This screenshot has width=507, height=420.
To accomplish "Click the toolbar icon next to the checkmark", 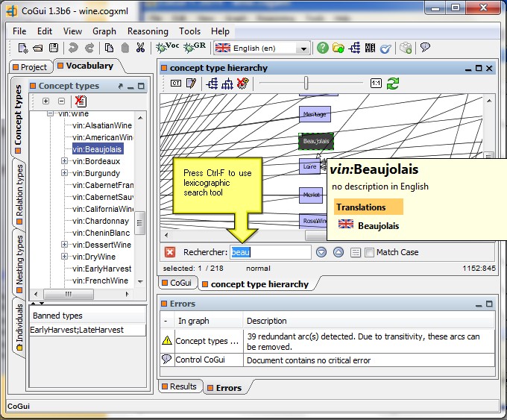I will [x=370, y=48].
